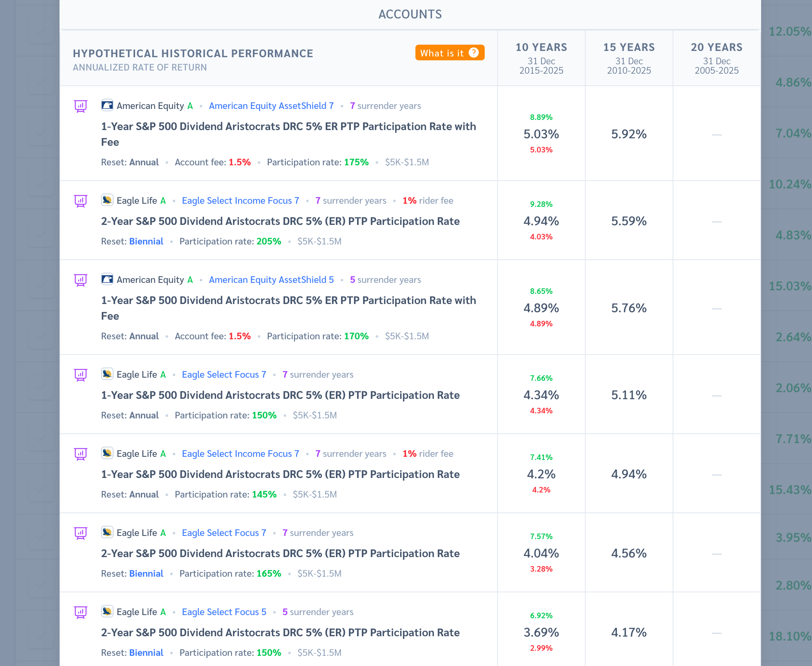Select the green 7.41% value
The height and width of the screenshot is (666, 812).
pos(541,457)
